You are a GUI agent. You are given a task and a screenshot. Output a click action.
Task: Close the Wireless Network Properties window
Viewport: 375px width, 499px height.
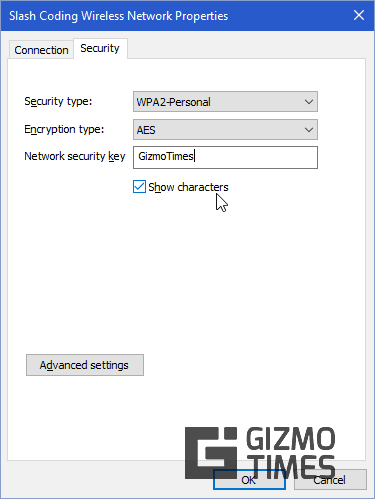(x=359, y=15)
